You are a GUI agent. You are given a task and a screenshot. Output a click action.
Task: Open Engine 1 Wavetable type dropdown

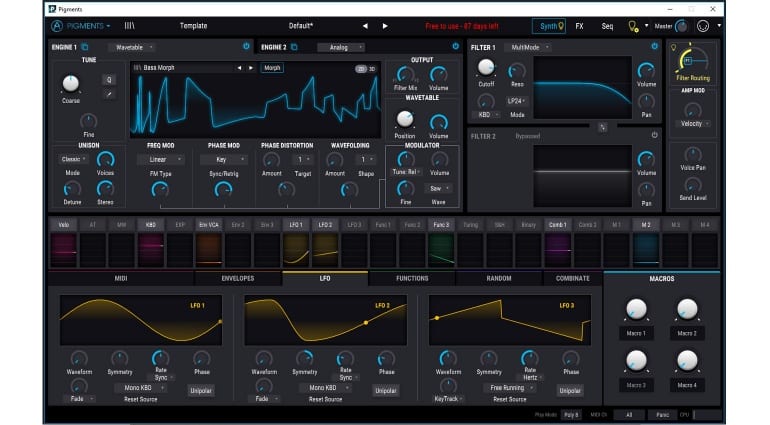pos(132,47)
